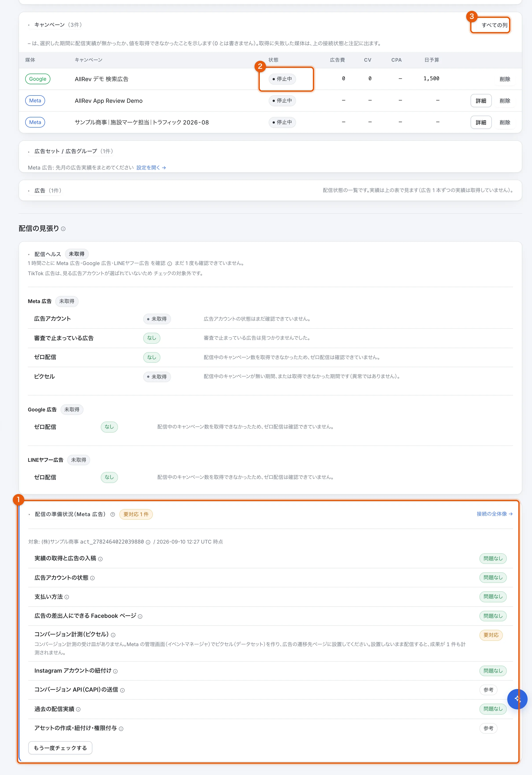This screenshot has height=775, width=532.
Task: Click info icon beside Instagram アカウントの紐付け
Action: 115,671
